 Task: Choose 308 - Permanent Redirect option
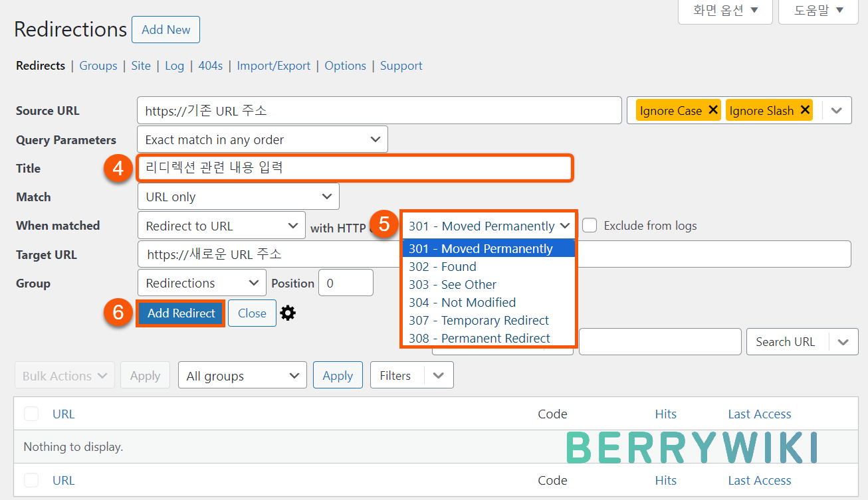click(488, 338)
